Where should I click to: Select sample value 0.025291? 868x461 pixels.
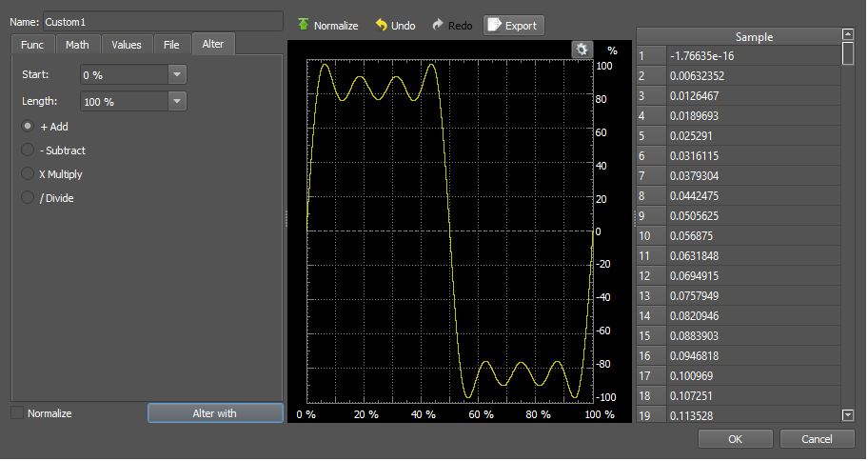pos(754,136)
